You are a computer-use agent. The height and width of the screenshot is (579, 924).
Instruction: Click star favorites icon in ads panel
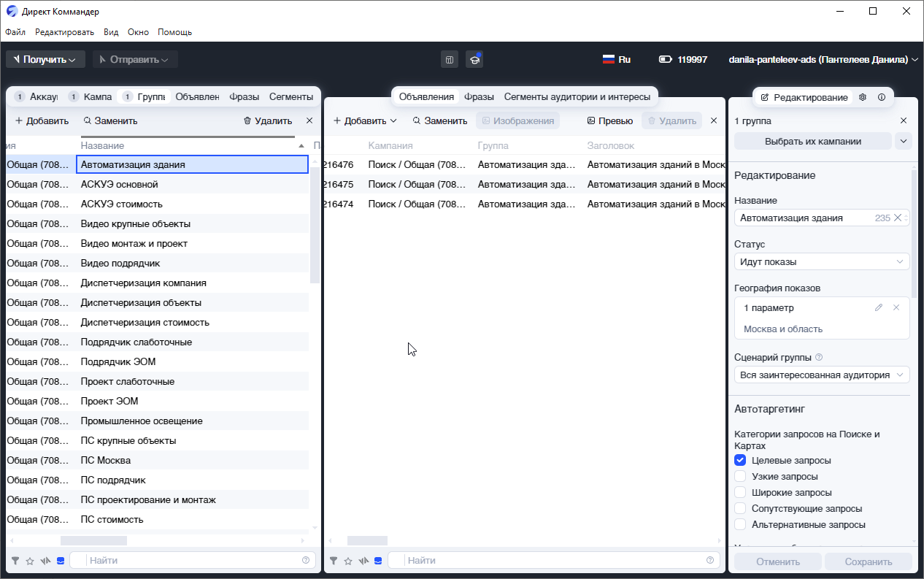click(x=348, y=561)
